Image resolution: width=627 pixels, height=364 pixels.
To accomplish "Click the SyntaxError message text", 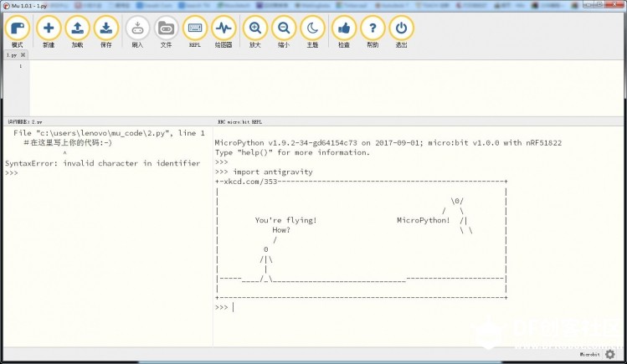I will (x=102, y=163).
